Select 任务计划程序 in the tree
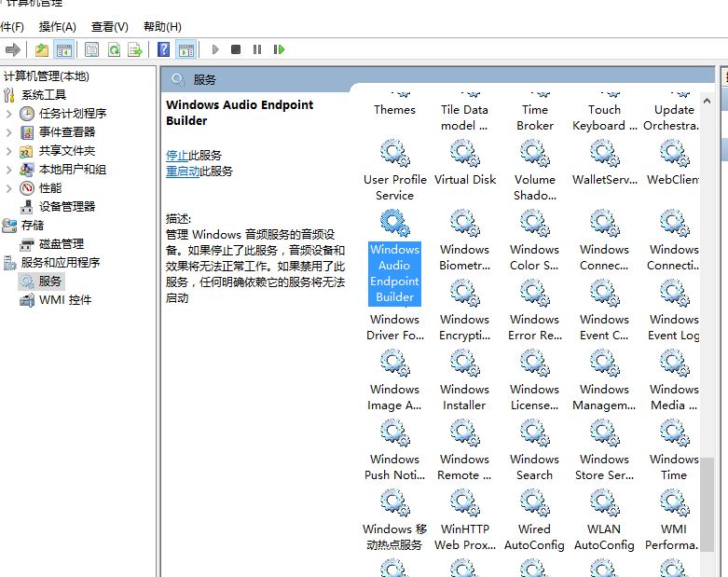Viewport: 728px width, 577px height. [x=73, y=114]
